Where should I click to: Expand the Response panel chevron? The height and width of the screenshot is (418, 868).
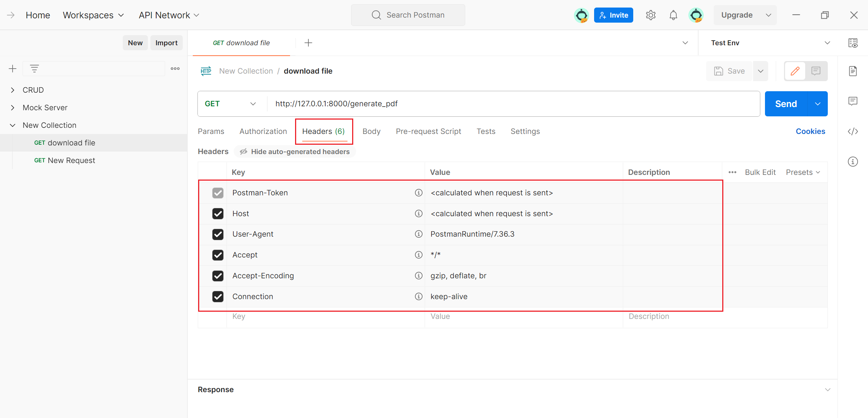click(x=827, y=390)
